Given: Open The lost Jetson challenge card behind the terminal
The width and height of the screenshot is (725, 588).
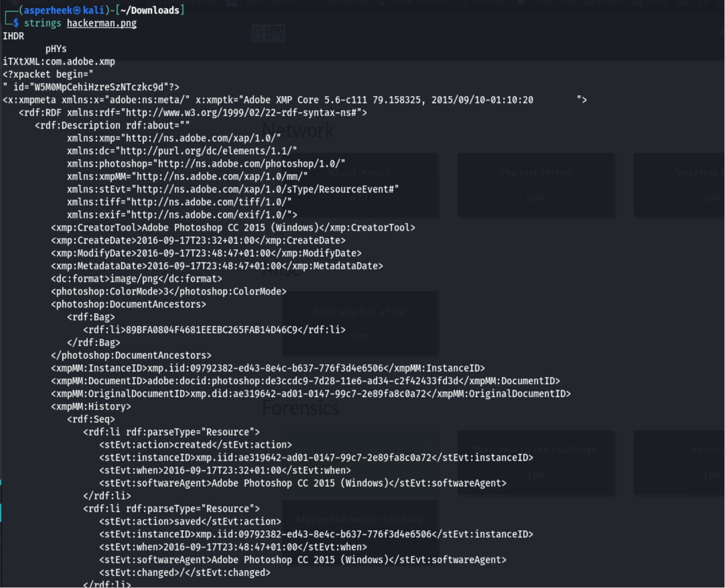Looking at the screenshot, I should 535,185.
